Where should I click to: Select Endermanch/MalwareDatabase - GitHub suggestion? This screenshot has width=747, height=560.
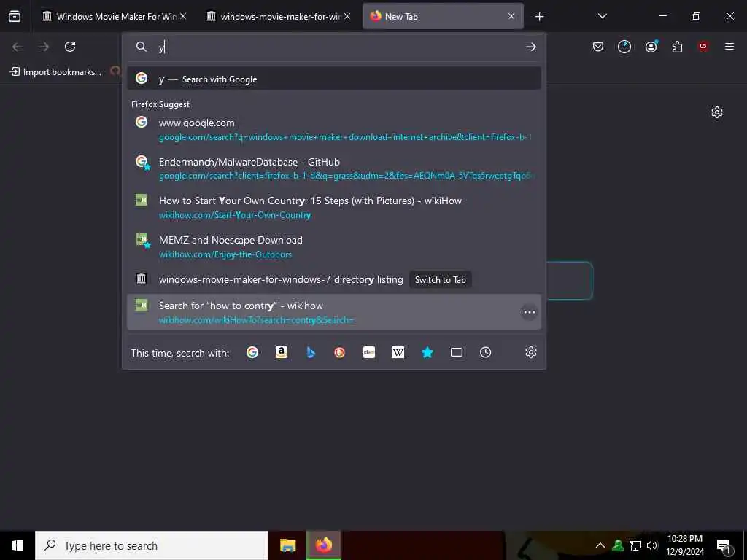pos(334,168)
